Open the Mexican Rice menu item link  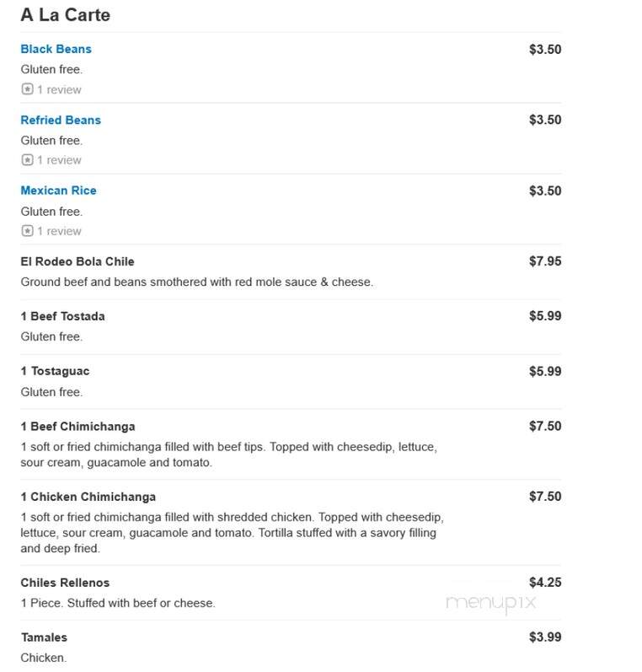[59, 191]
